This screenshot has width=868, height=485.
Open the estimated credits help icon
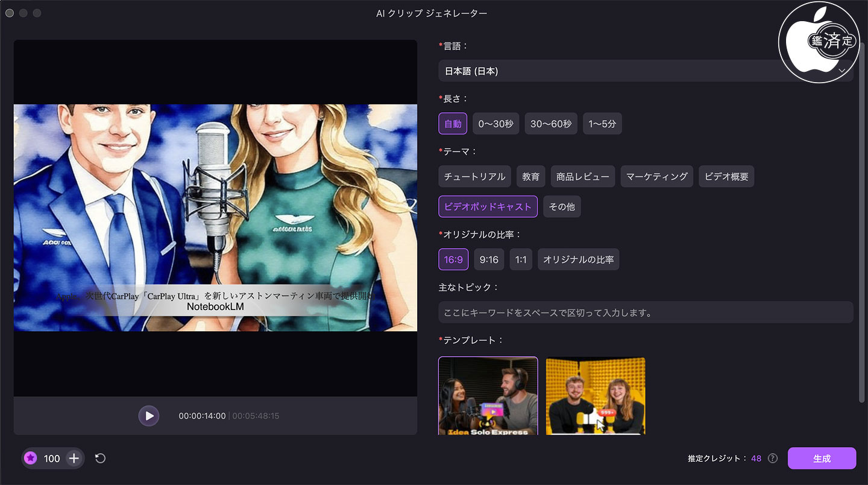[773, 458]
